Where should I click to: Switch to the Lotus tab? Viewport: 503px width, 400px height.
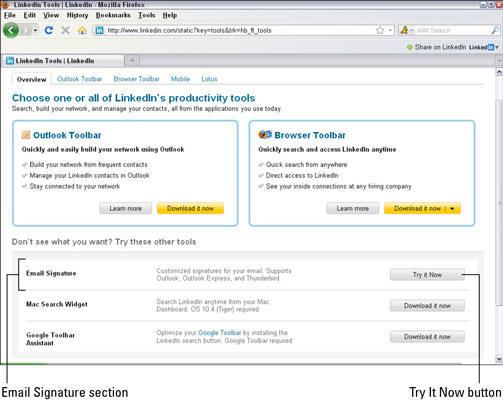click(209, 79)
